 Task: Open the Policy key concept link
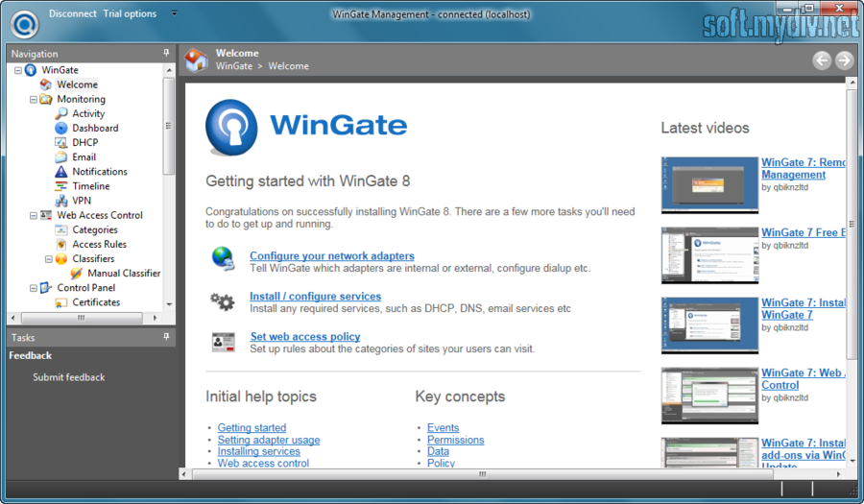(x=441, y=464)
